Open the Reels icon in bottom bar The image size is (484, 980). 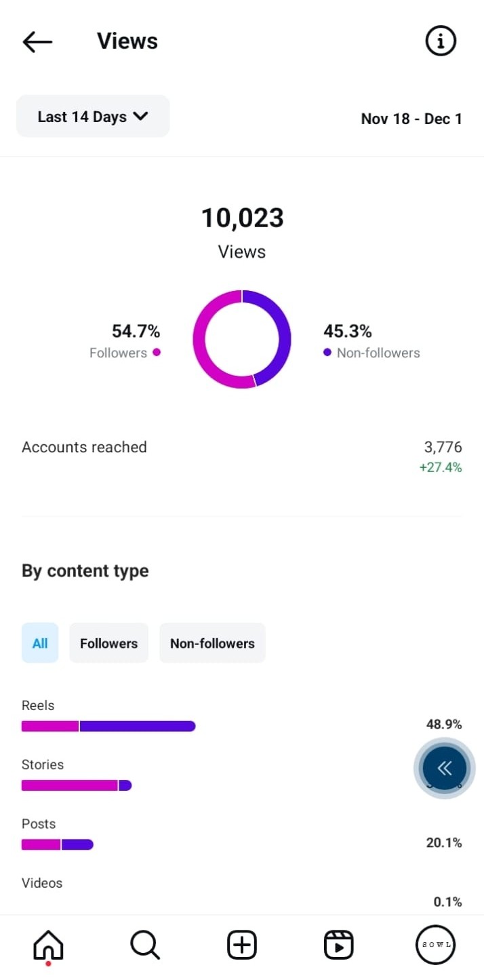[338, 945]
